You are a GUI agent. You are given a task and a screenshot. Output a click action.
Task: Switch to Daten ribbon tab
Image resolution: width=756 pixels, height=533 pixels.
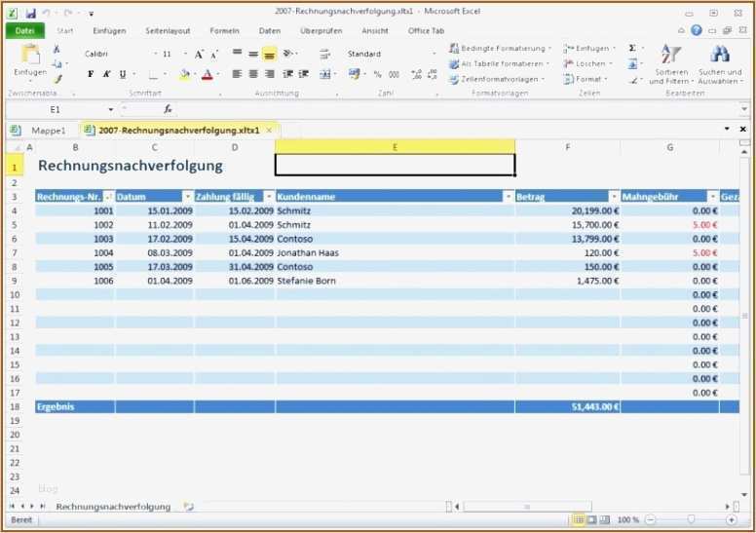[270, 31]
